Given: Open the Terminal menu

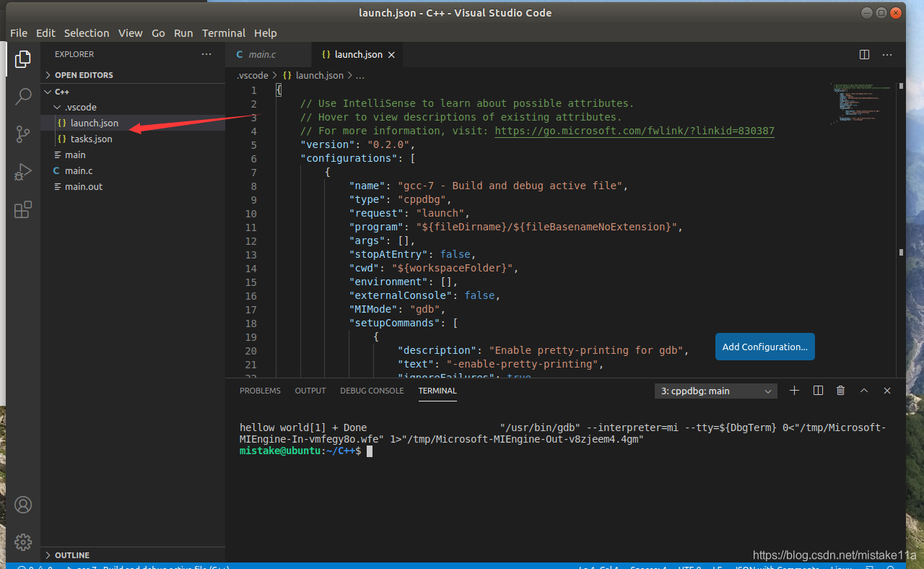Looking at the screenshot, I should (224, 33).
